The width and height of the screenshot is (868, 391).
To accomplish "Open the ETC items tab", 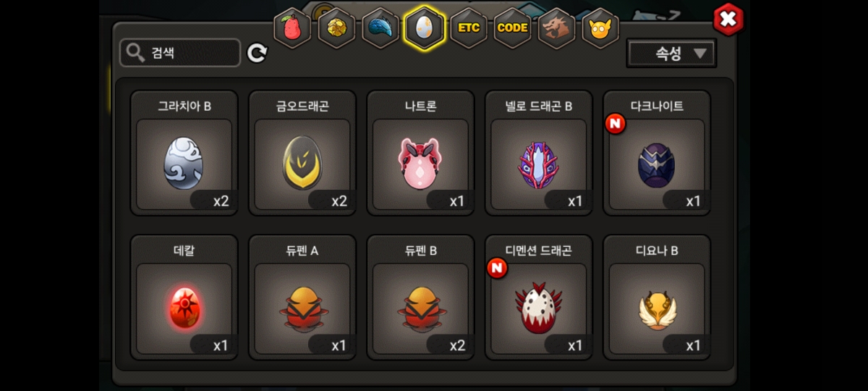I will coord(469,28).
